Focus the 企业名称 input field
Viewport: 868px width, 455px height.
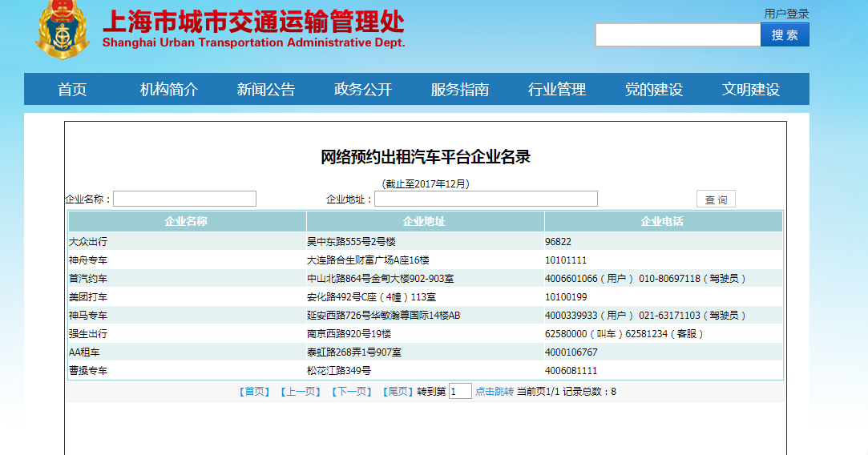coord(185,199)
